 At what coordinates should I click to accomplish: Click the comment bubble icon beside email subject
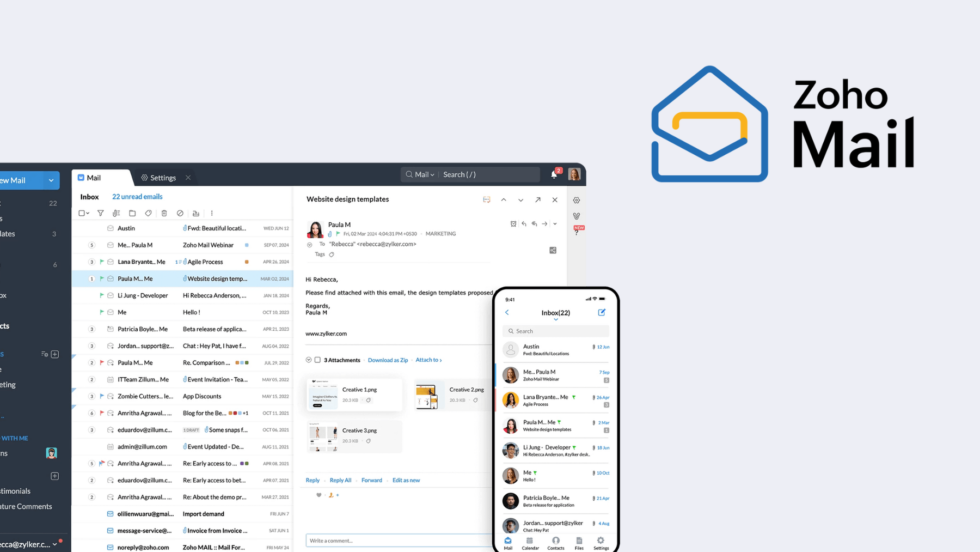click(487, 199)
